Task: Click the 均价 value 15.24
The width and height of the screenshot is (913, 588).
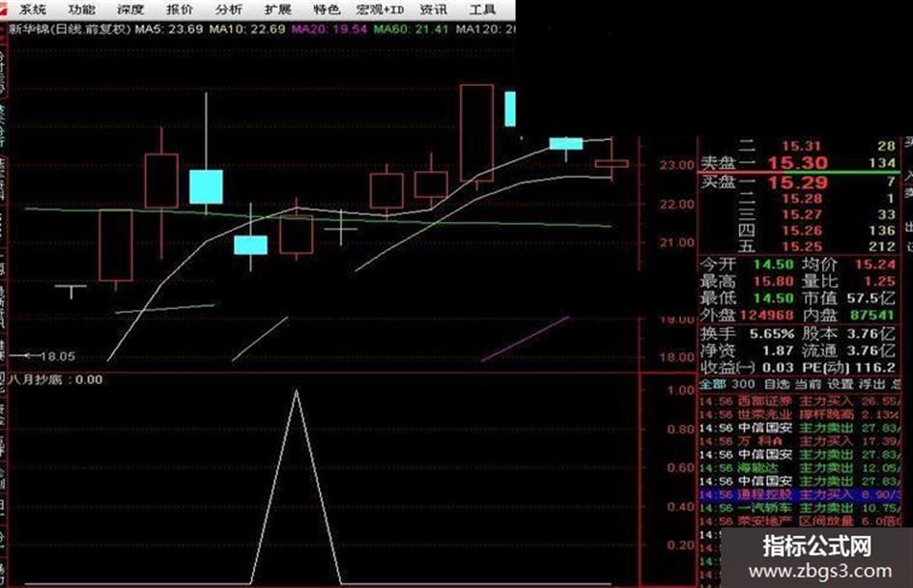Action: [874, 265]
